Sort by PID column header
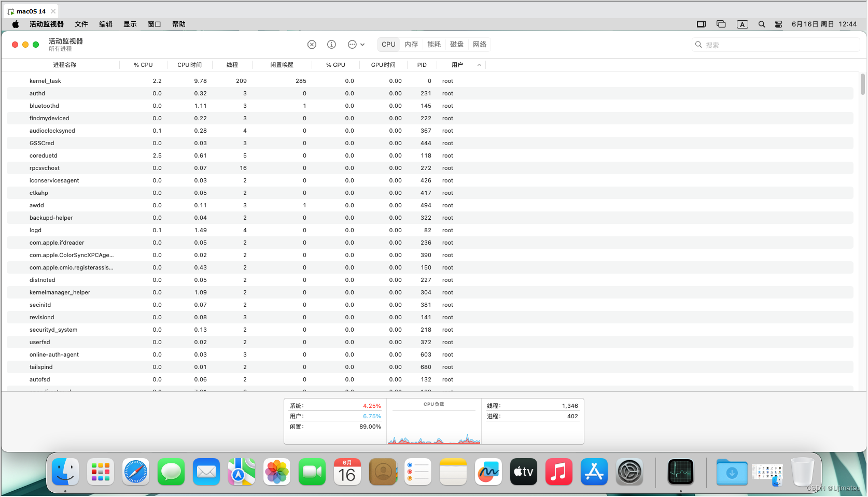 tap(422, 65)
